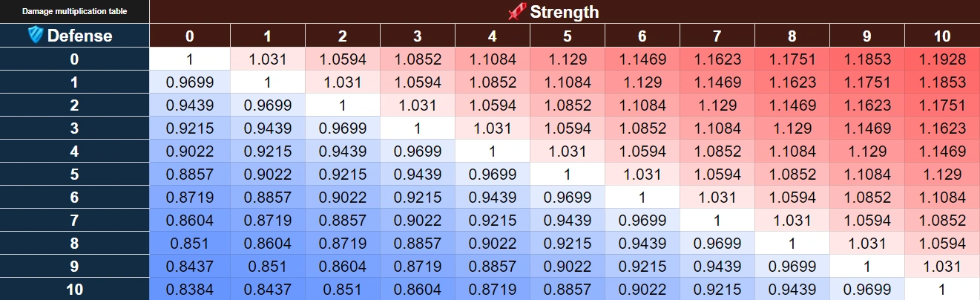Click the shield icon beside Defense

point(35,35)
